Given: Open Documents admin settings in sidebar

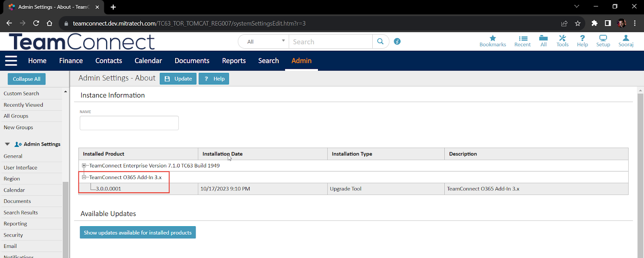Looking at the screenshot, I should (x=17, y=201).
